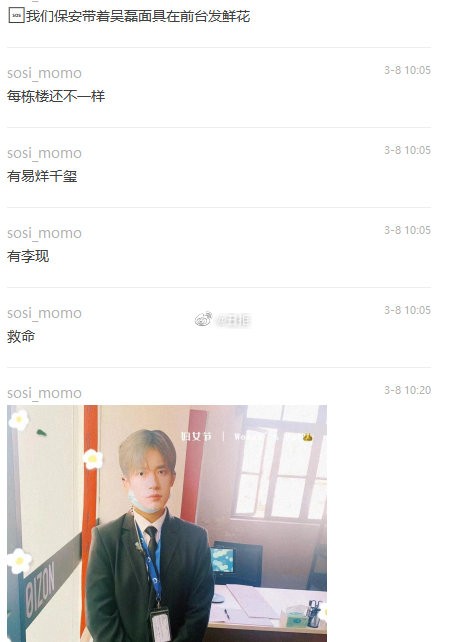Click the timestamp on the 有李现 message row

[407, 230]
